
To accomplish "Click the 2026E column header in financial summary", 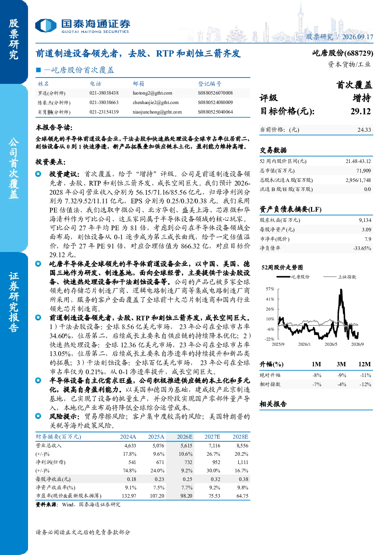I will [185, 437].
